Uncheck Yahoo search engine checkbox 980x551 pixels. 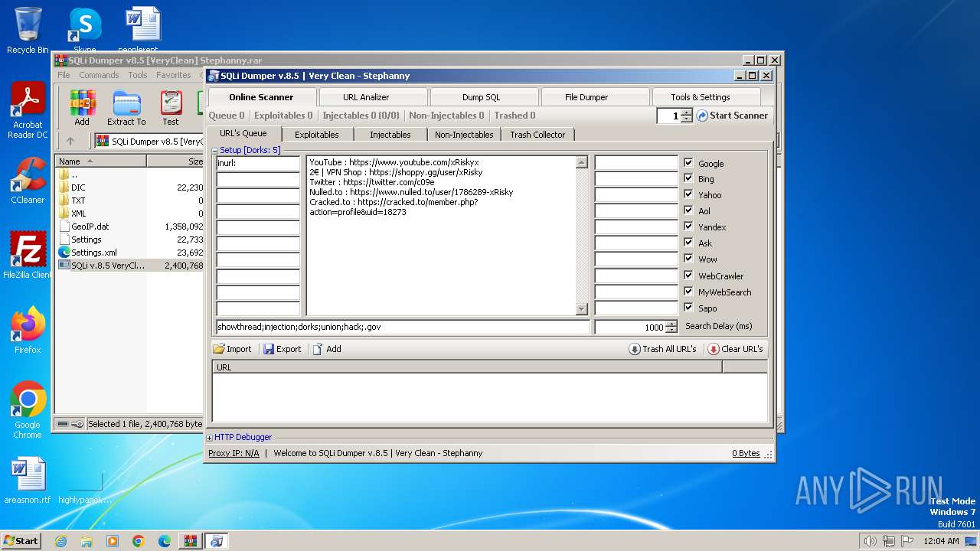tap(688, 194)
